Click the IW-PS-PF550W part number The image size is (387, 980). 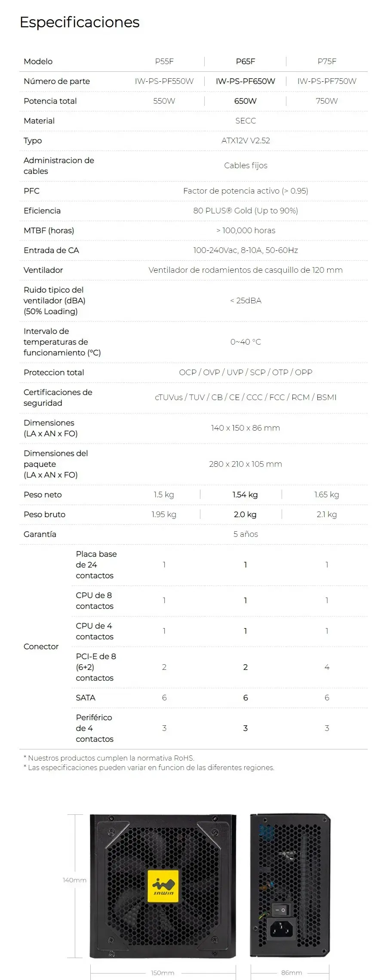(x=164, y=81)
